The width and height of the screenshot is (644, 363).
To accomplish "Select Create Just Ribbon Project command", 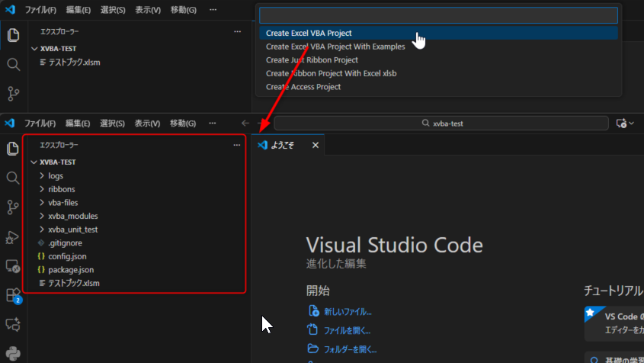I will tap(438, 60).
